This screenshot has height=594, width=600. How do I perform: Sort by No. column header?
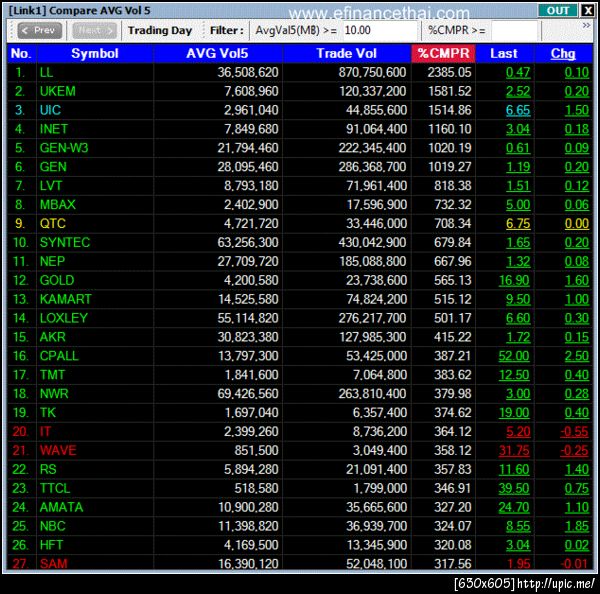point(21,53)
